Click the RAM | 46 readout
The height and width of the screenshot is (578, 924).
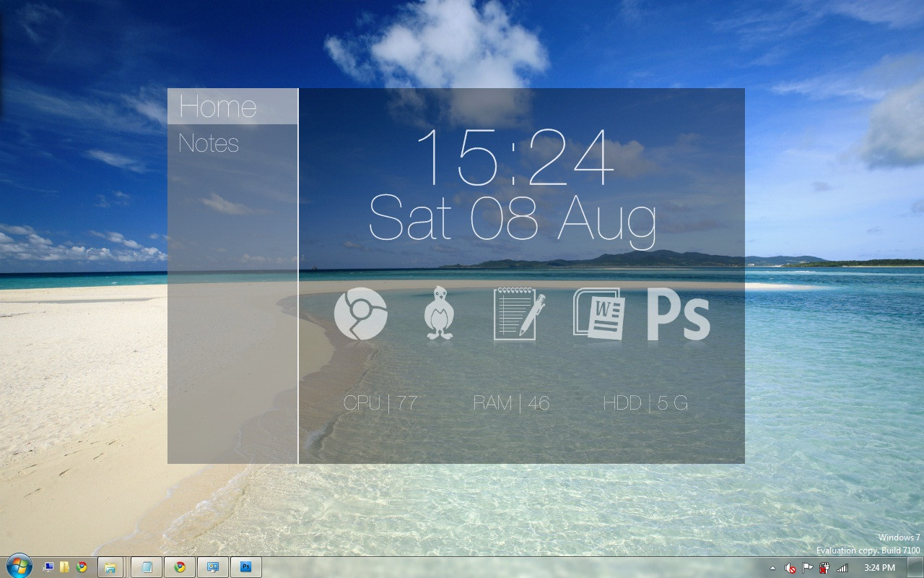pos(511,402)
